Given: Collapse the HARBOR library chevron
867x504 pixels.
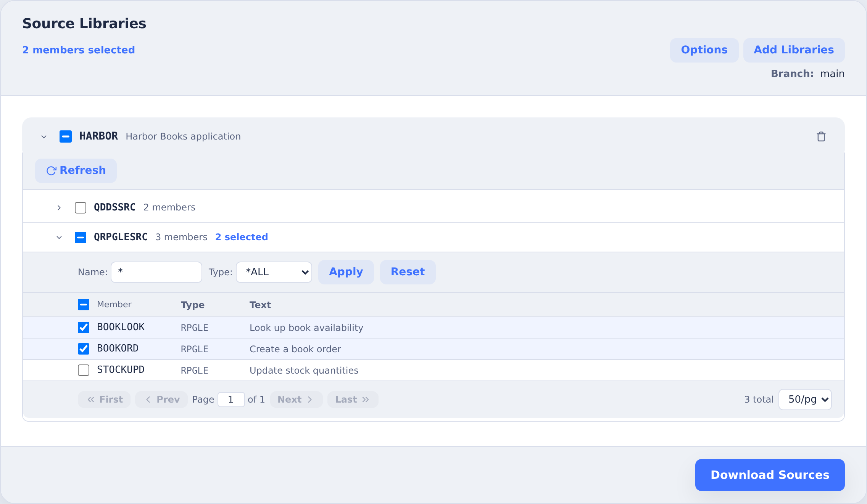Looking at the screenshot, I should point(44,136).
